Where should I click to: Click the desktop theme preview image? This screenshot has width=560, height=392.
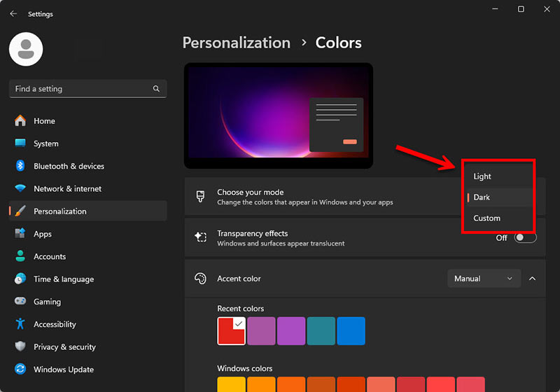[x=279, y=115]
